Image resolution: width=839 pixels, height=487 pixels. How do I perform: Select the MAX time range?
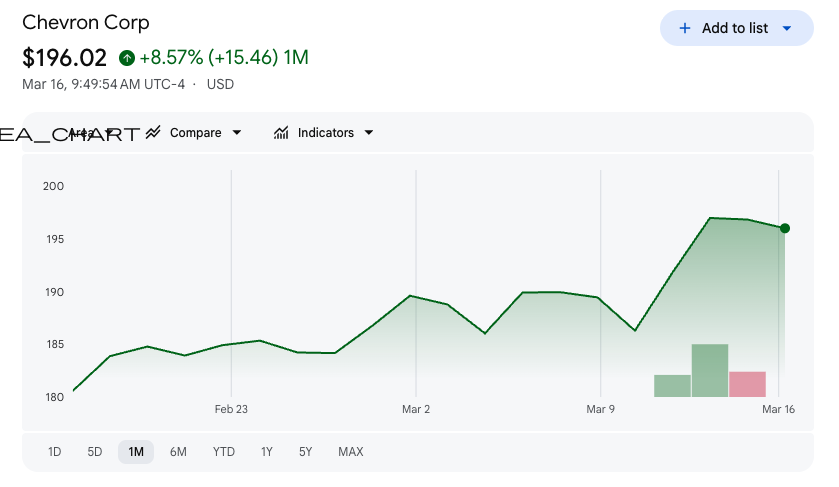pos(351,452)
